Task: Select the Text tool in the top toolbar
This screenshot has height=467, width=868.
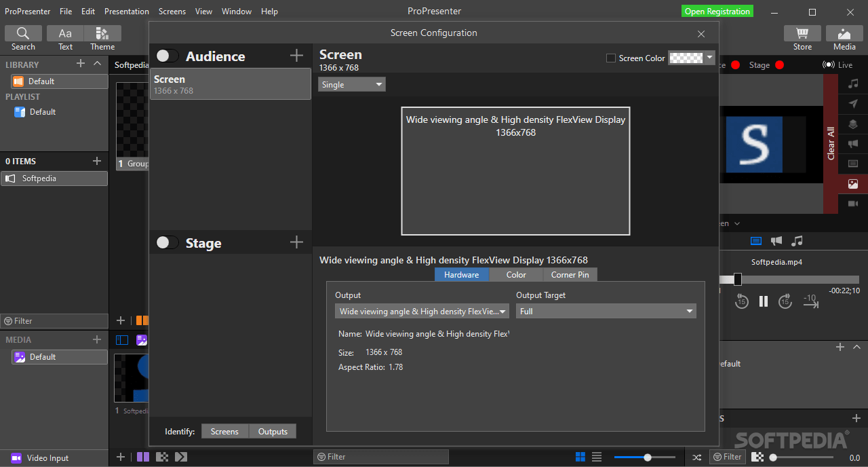Action: 64,33
